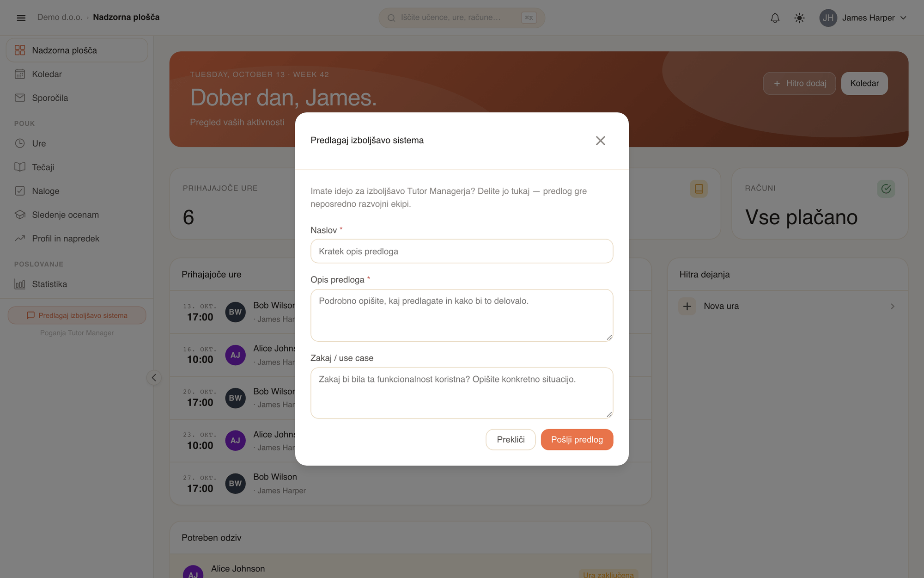The height and width of the screenshot is (578, 924).
Task: Click the Hitro dodaj button
Action: click(799, 83)
